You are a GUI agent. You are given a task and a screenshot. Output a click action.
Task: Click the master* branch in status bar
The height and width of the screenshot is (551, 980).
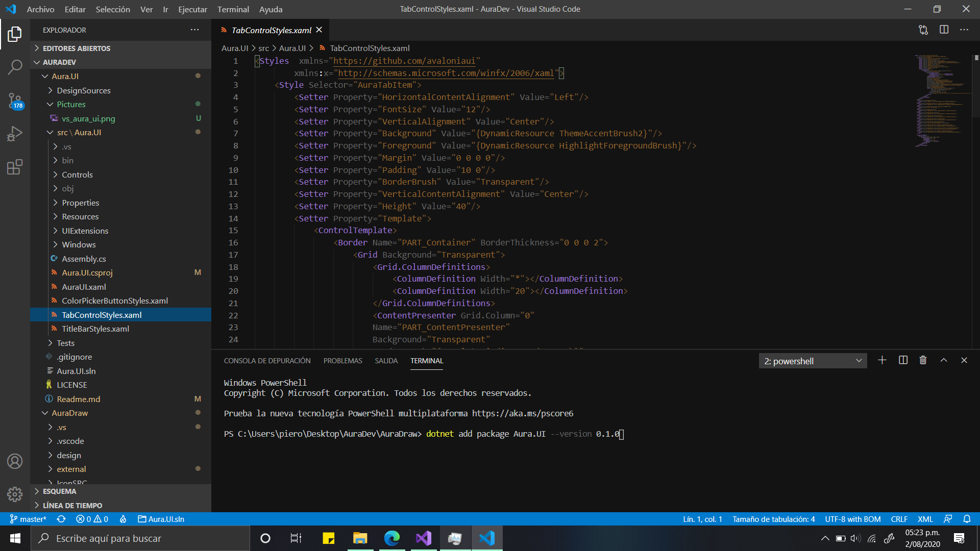(28, 519)
